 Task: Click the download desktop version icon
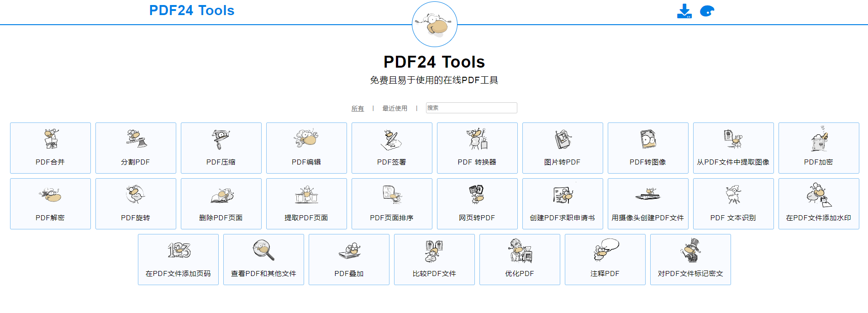click(684, 11)
